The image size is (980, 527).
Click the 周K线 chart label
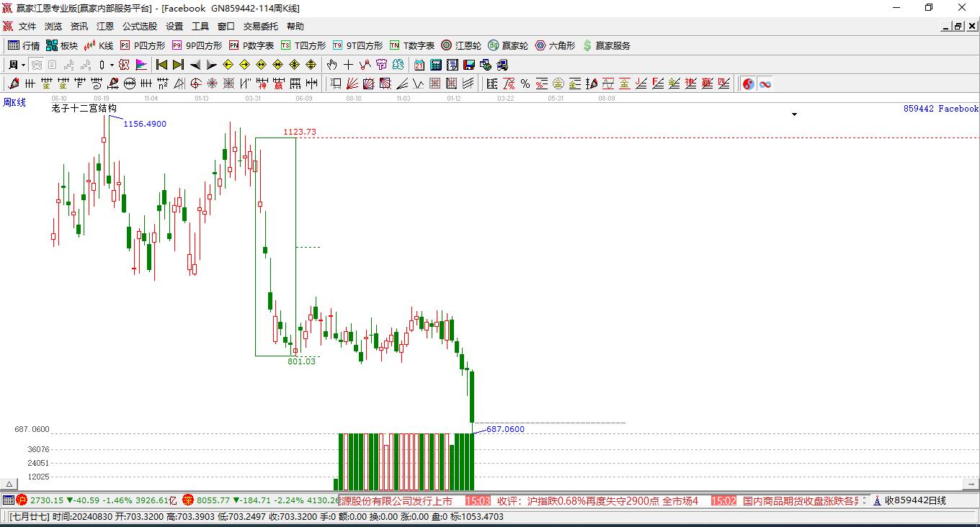pyautogui.click(x=14, y=103)
